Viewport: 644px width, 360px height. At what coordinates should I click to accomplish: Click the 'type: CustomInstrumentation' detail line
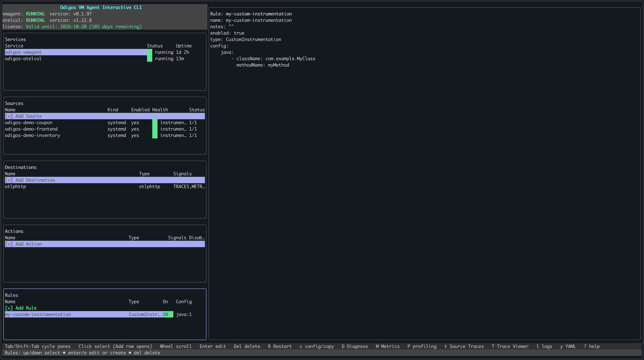click(x=245, y=39)
